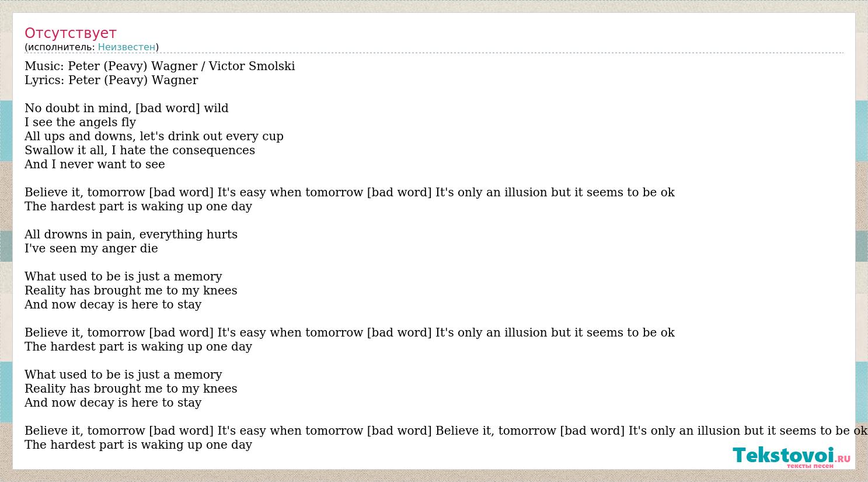Click first 'Believe it, tomorrow' chorus line

[x=350, y=192]
